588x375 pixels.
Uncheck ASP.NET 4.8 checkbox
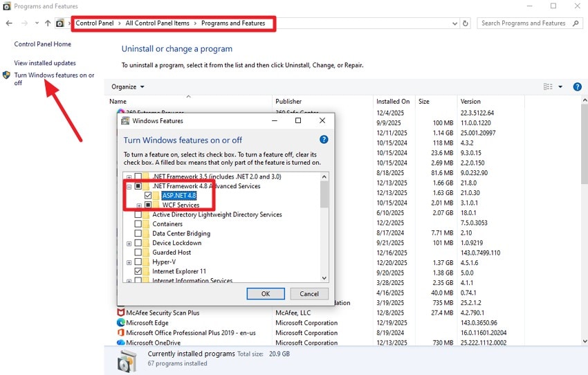coord(148,195)
